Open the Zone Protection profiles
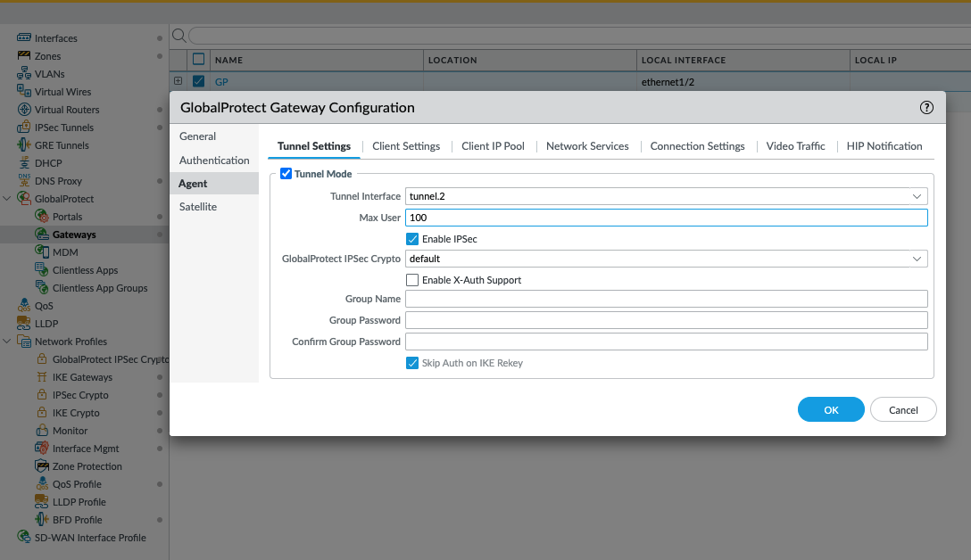The width and height of the screenshot is (971, 560). tap(43, 465)
